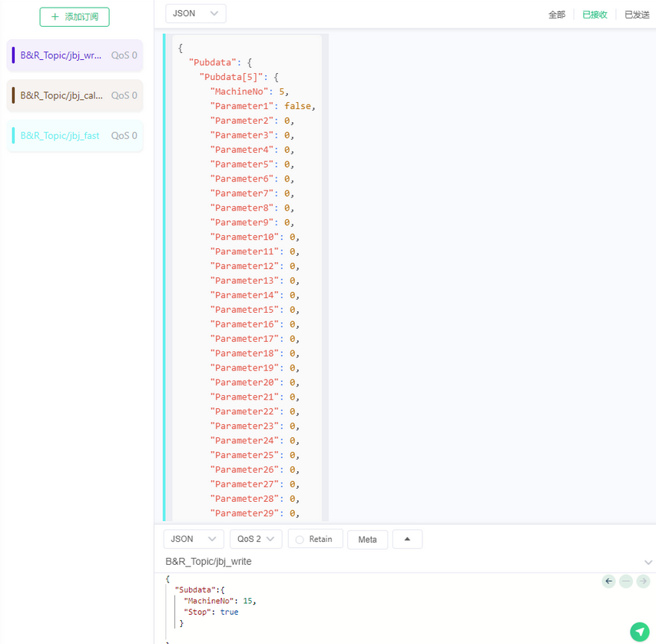
Task: Click the middle minus history icon
Action: pos(626,582)
